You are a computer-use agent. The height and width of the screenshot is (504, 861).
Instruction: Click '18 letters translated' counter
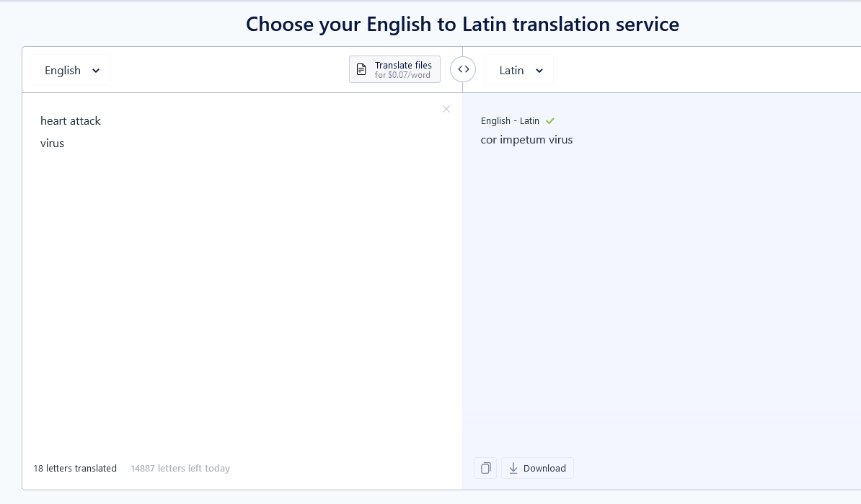click(x=75, y=469)
